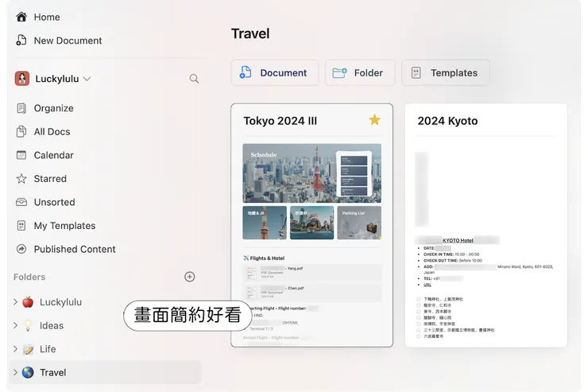
Task: Click the Organize icon
Action: pyautogui.click(x=21, y=108)
